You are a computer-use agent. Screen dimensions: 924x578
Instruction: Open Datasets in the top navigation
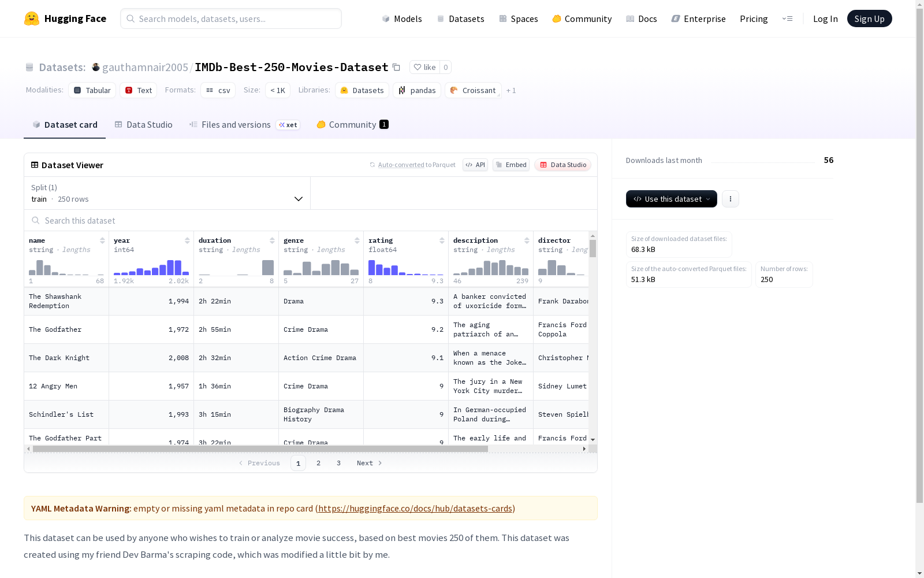(x=460, y=18)
